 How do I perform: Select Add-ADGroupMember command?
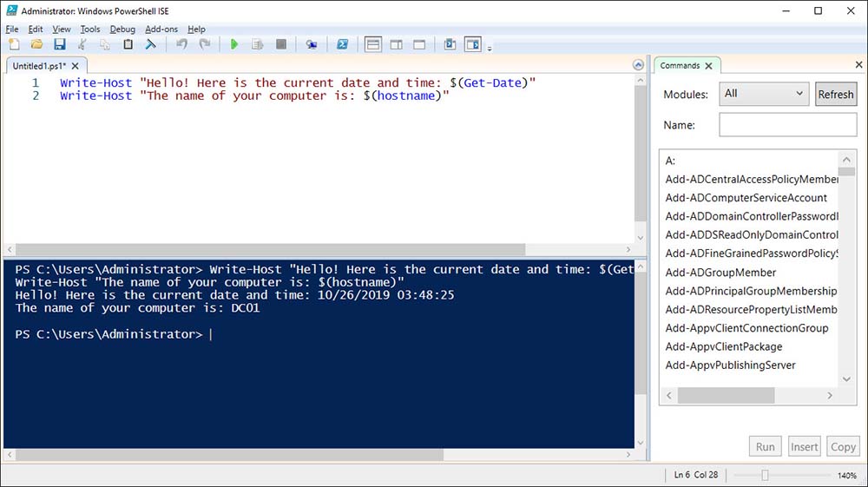(x=720, y=273)
